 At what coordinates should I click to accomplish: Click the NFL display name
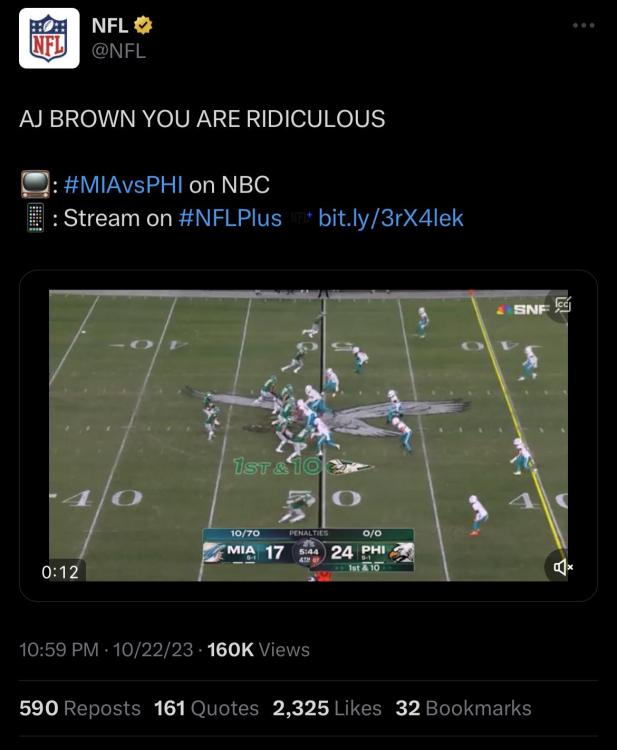(x=110, y=26)
